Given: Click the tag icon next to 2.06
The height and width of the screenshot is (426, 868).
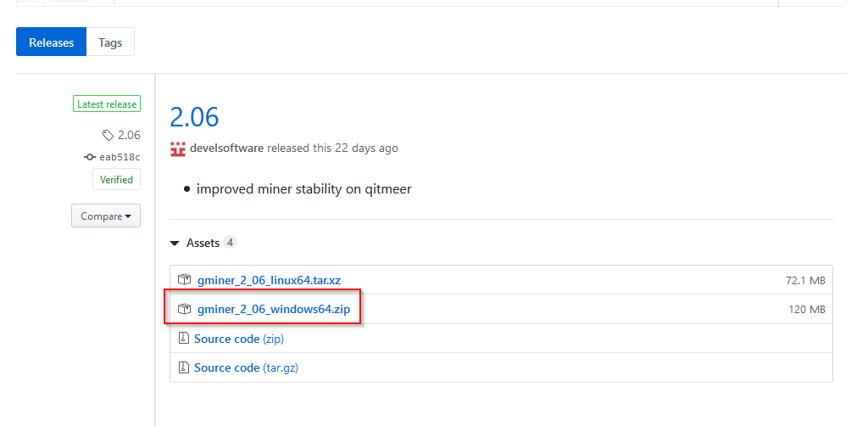Looking at the screenshot, I should point(108,135).
